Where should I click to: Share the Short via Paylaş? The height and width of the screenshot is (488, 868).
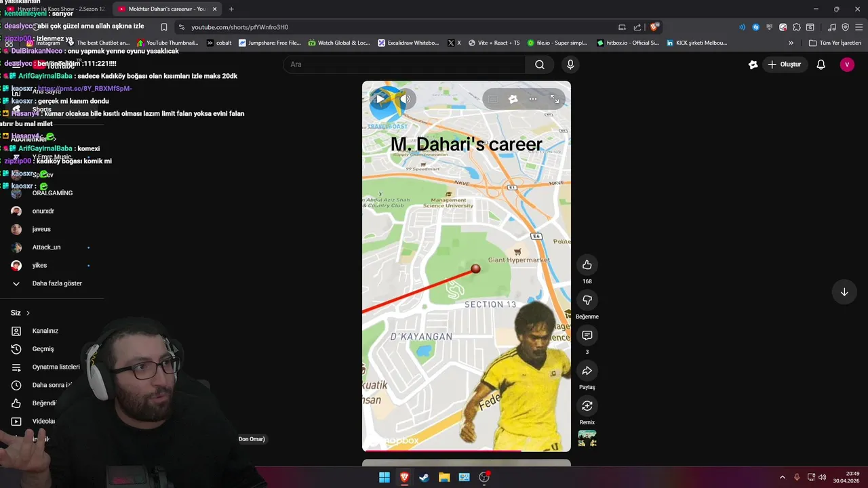point(587,371)
